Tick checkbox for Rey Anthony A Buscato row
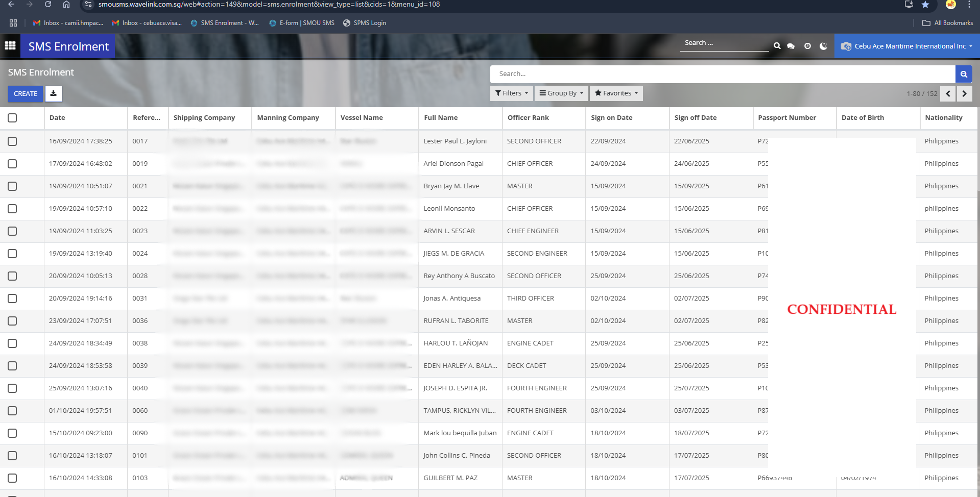This screenshot has height=497, width=980. (12, 276)
